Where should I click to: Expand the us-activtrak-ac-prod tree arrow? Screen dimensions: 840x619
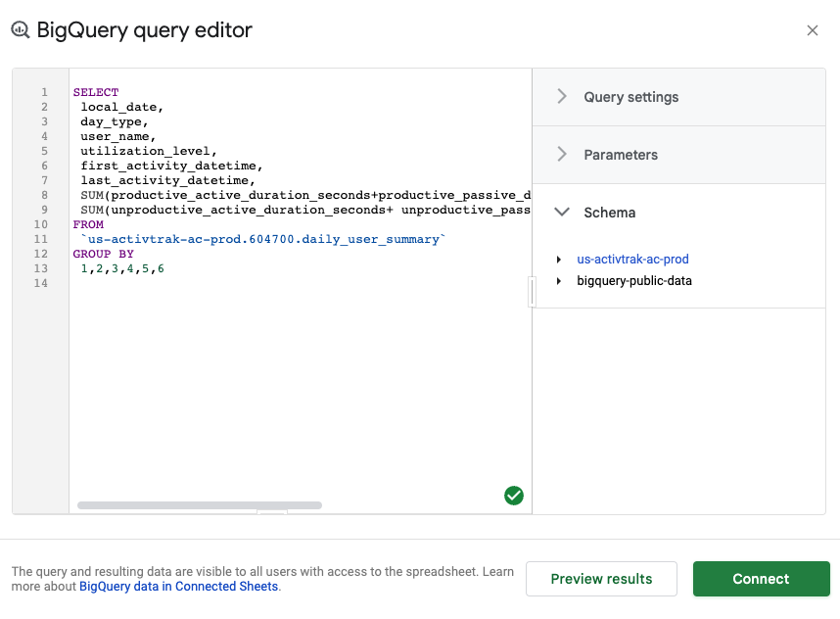pyautogui.click(x=559, y=260)
